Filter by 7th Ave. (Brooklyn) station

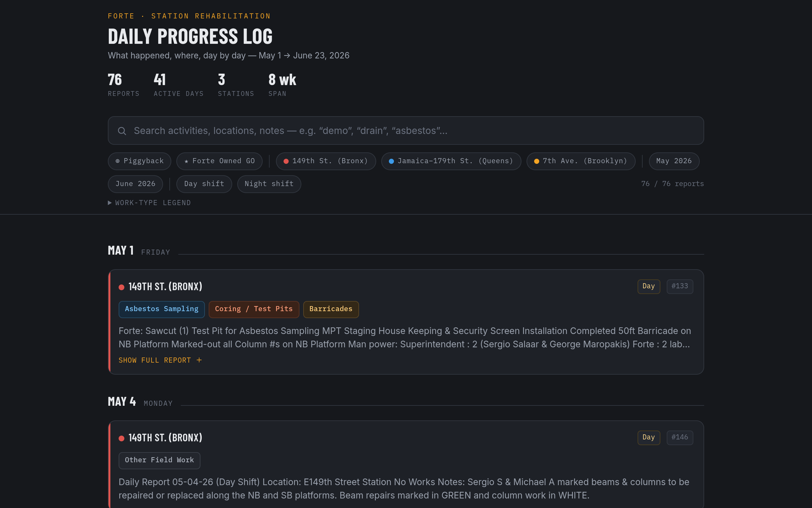[x=581, y=161]
